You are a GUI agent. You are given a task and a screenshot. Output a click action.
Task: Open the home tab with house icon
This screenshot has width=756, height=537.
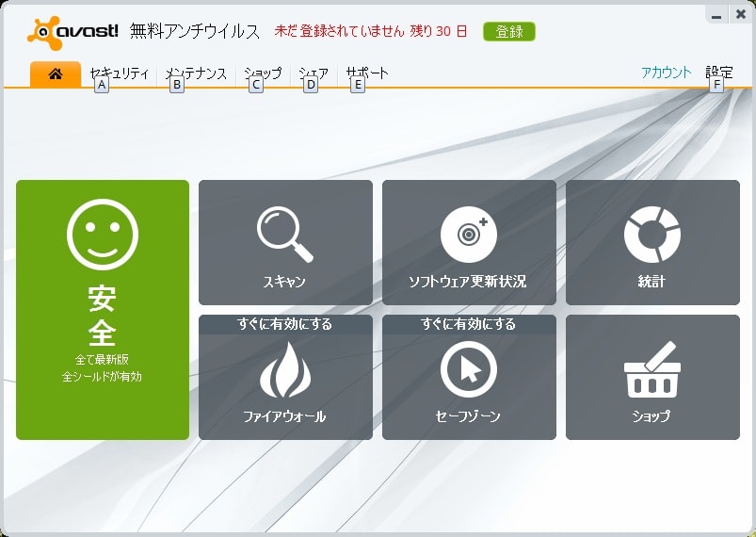click(x=56, y=73)
